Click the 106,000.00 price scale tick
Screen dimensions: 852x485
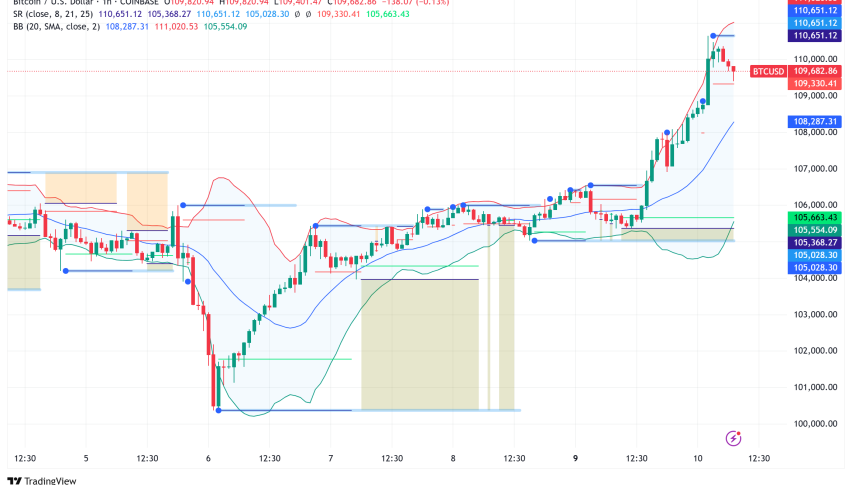[x=815, y=205]
